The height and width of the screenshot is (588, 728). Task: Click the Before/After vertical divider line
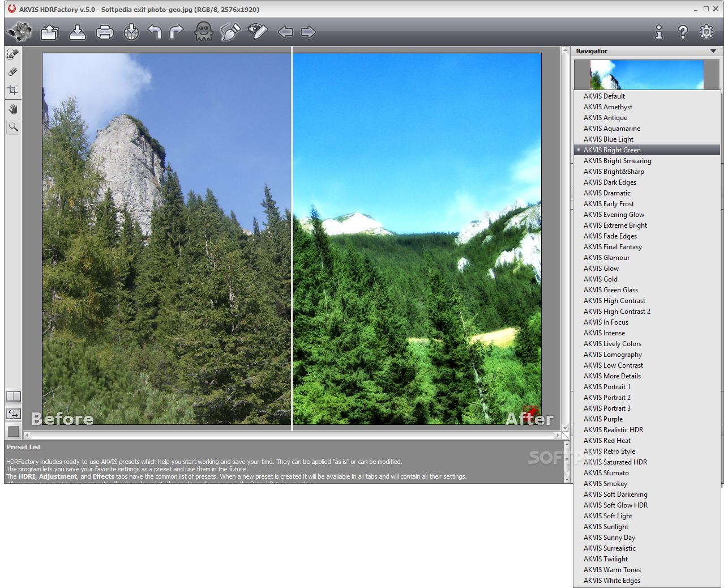(292, 238)
